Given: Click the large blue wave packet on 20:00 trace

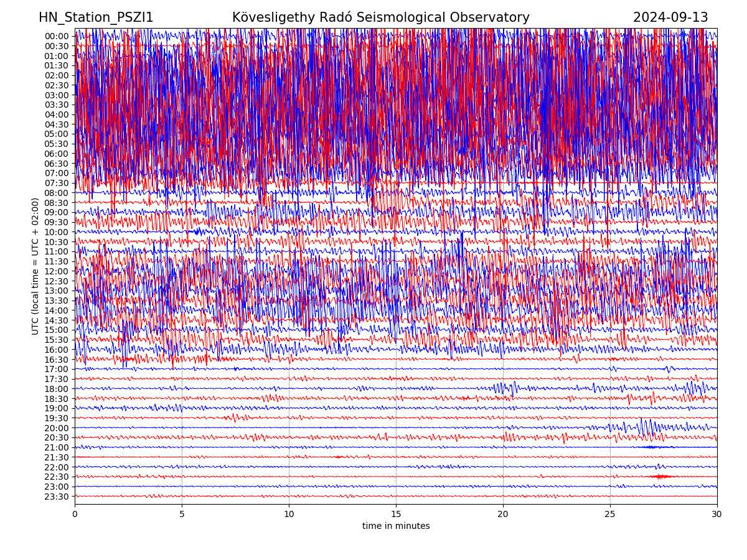Looking at the screenshot, I should [x=646, y=427].
